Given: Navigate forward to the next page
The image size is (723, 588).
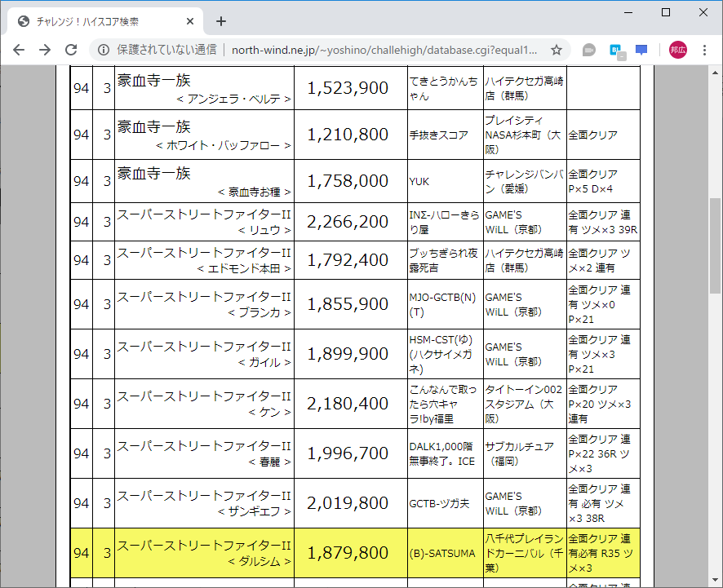Looking at the screenshot, I should coord(44,50).
